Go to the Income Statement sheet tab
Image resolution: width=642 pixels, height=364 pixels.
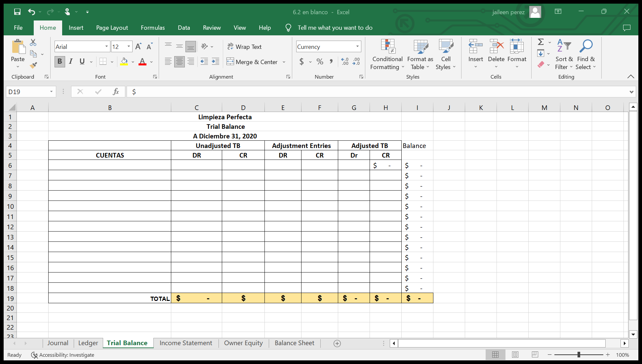186,343
